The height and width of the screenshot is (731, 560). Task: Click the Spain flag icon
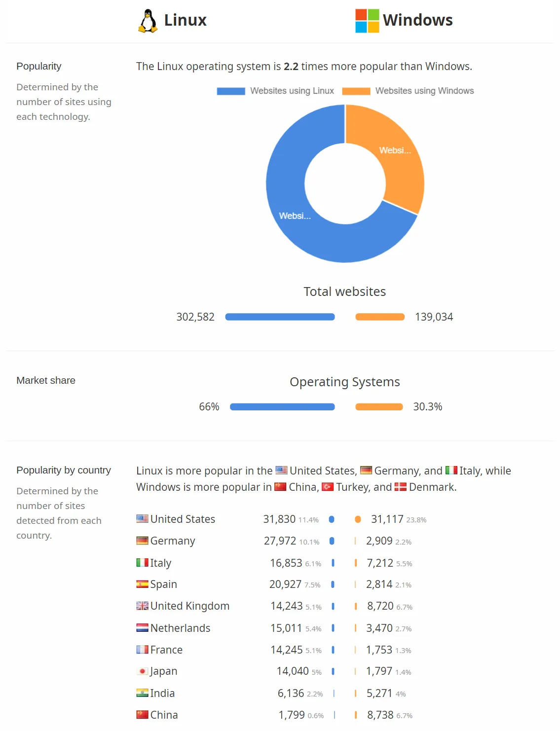(x=142, y=584)
